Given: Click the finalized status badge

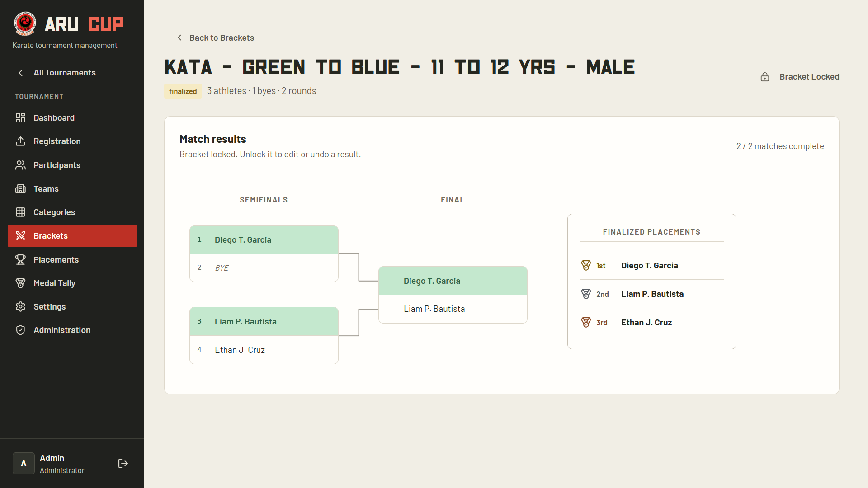Looking at the screenshot, I should coord(183,91).
